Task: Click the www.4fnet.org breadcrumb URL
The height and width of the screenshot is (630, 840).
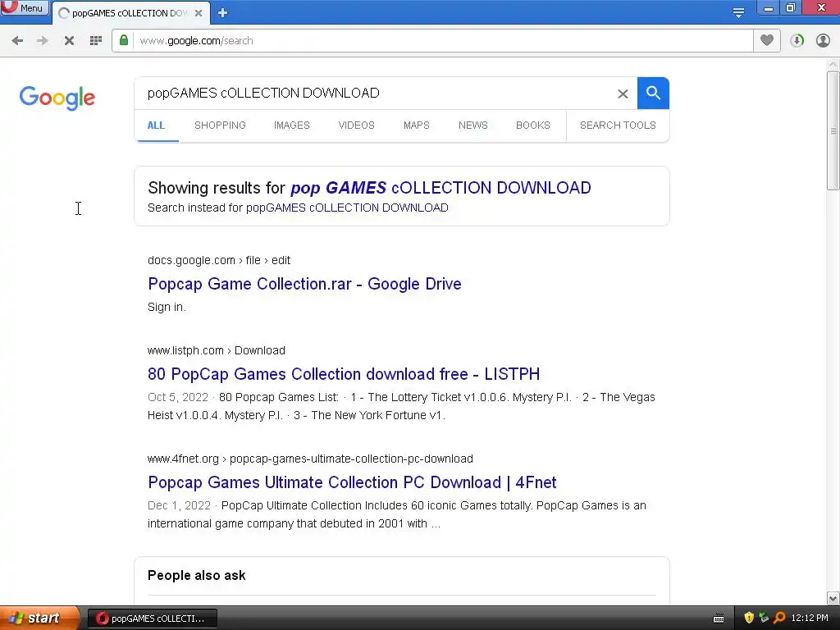Action: click(x=310, y=459)
